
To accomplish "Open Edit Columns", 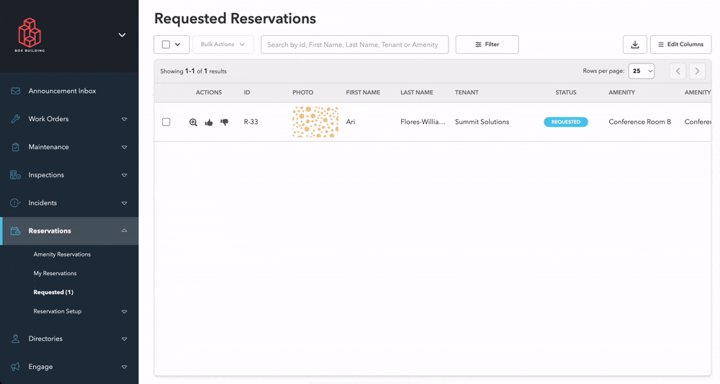I will [x=681, y=45].
